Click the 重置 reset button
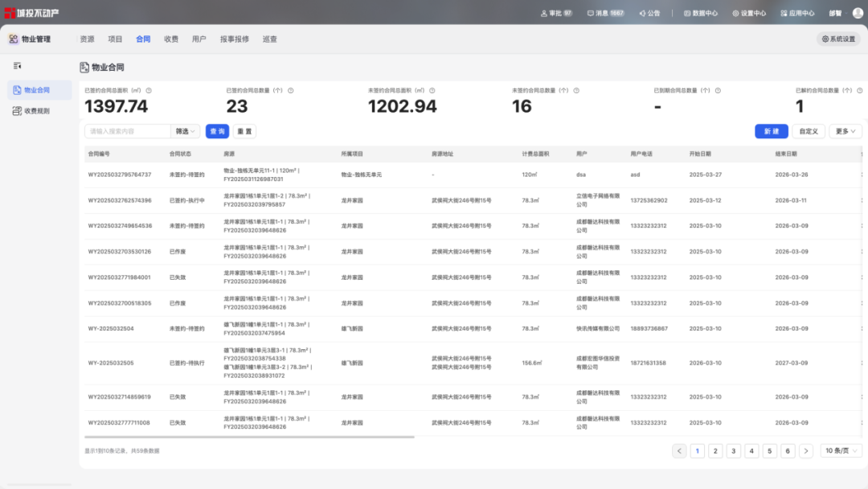This screenshot has width=868, height=489. (x=244, y=131)
